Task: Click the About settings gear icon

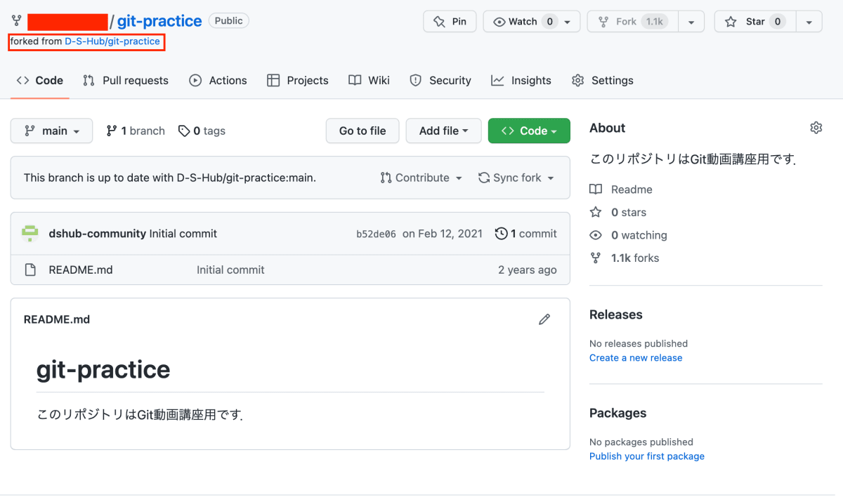Action: coord(816,128)
